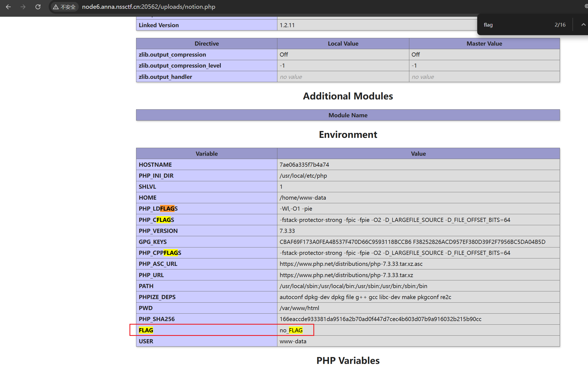Go to previous find-in-page match
Screen dimensions: 588x365
tap(583, 25)
